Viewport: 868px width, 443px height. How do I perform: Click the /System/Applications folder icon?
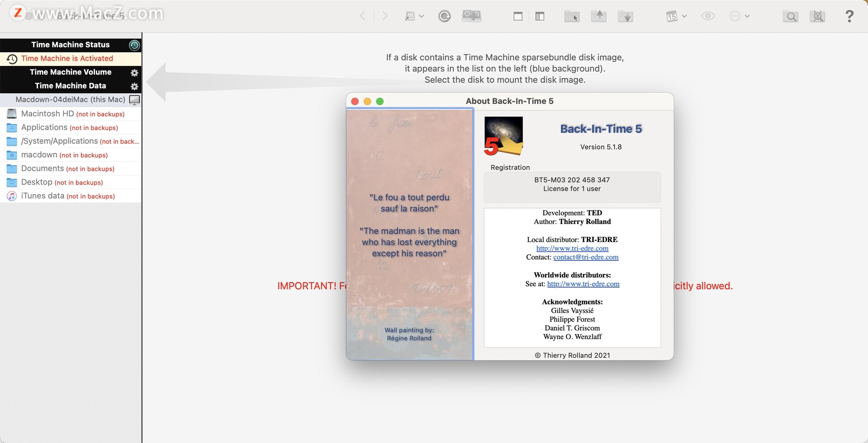(x=12, y=141)
